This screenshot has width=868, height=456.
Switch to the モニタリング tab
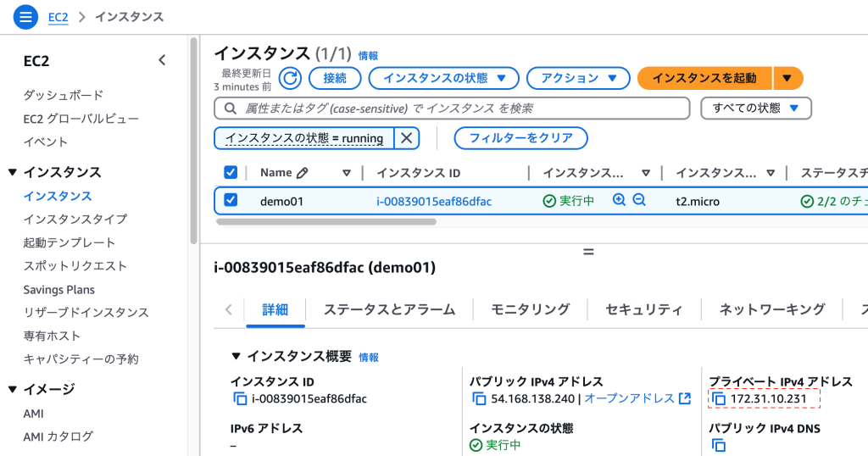pyautogui.click(x=531, y=309)
